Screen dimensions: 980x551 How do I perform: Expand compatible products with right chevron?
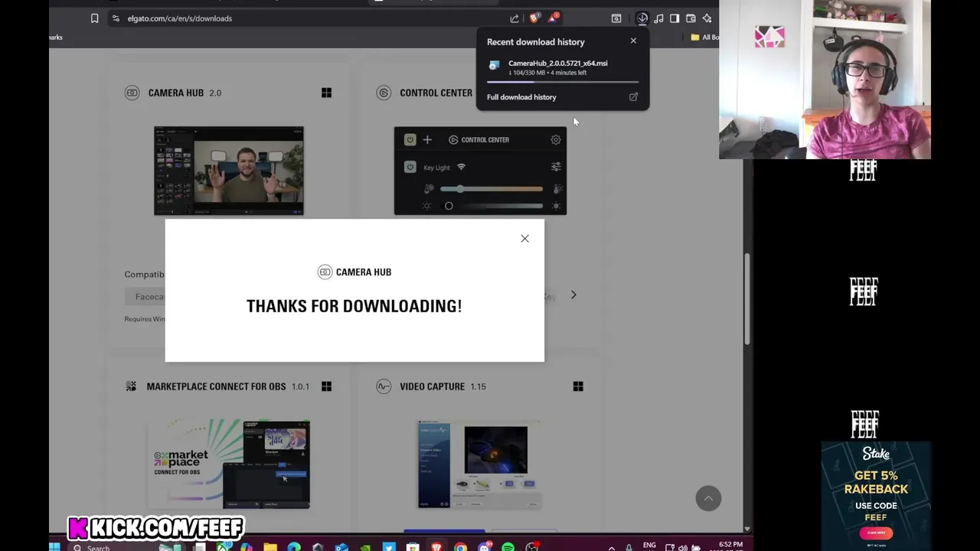tap(573, 295)
